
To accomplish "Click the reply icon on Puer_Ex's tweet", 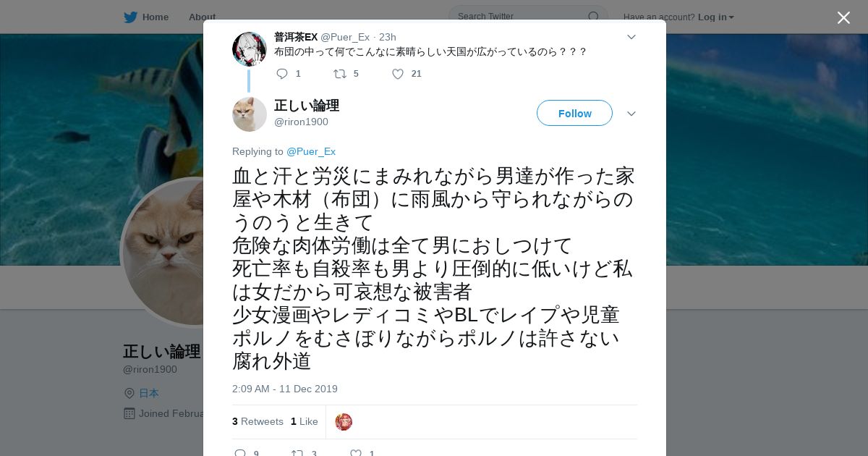I will click(282, 74).
